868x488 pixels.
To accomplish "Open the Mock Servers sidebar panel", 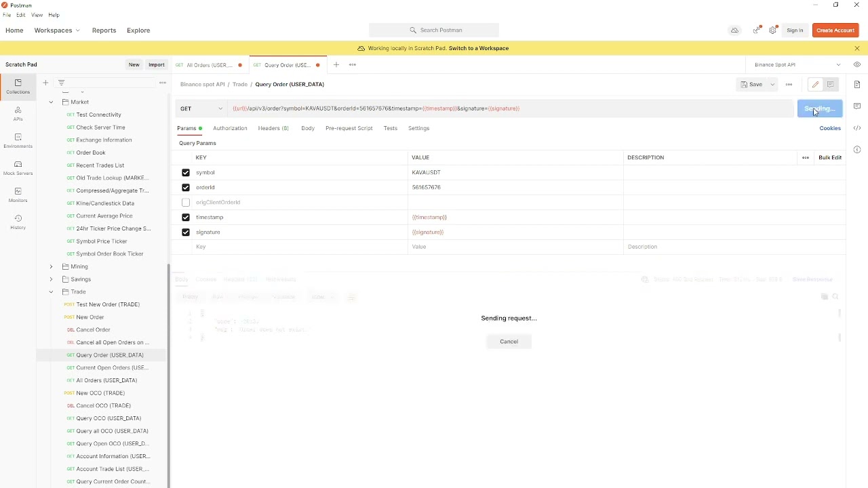I will pos(18,167).
